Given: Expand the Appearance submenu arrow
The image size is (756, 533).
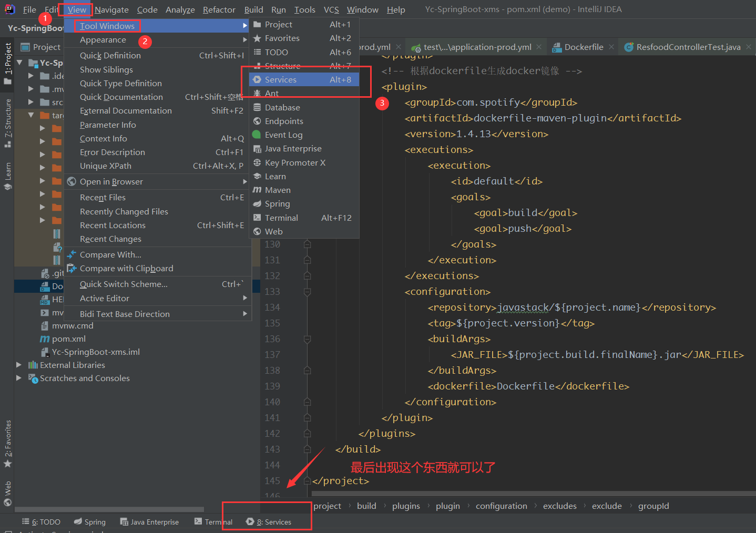Looking at the screenshot, I should pyautogui.click(x=245, y=39).
